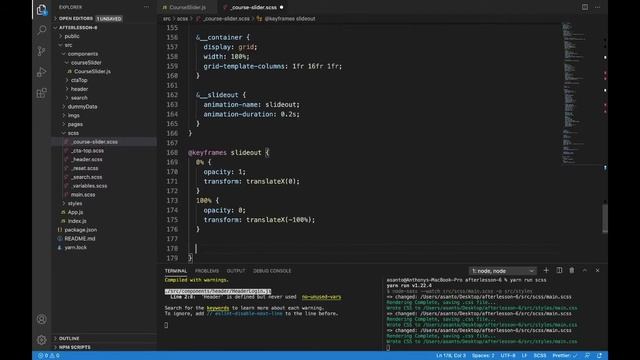Open the Search view in activity bar
The height and width of the screenshot is (360, 640).
click(x=42, y=30)
